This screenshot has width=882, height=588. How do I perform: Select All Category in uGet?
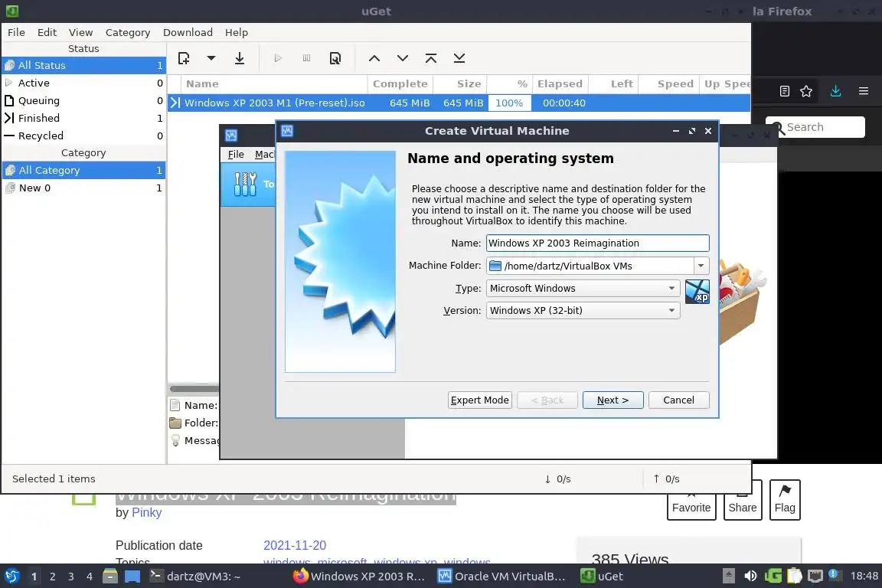(83, 170)
